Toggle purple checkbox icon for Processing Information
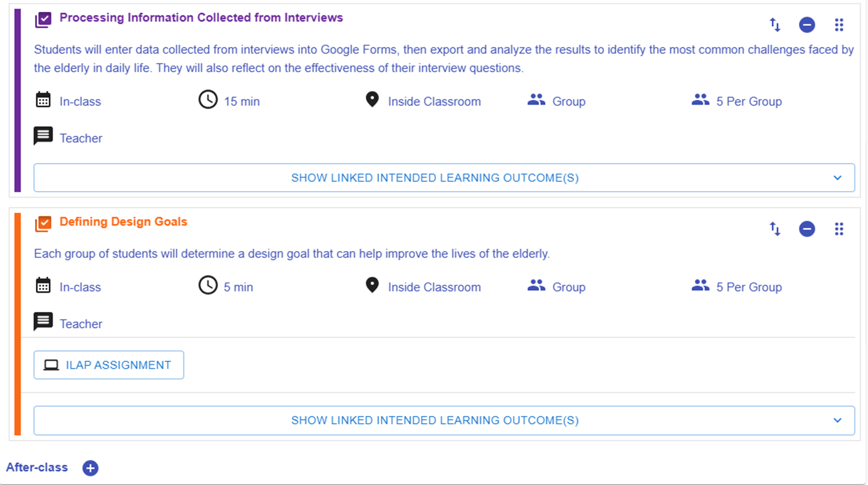The image size is (868, 485). pyautogui.click(x=43, y=20)
